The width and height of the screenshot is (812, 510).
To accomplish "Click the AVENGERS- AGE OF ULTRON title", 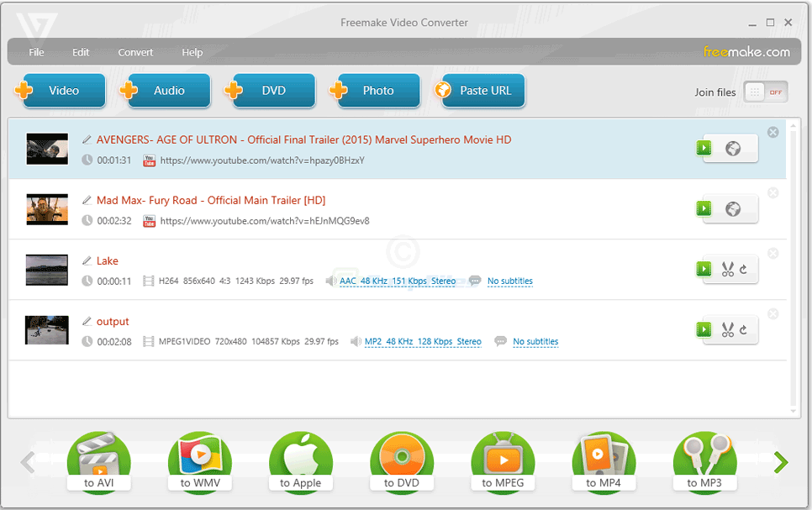I will click(303, 139).
